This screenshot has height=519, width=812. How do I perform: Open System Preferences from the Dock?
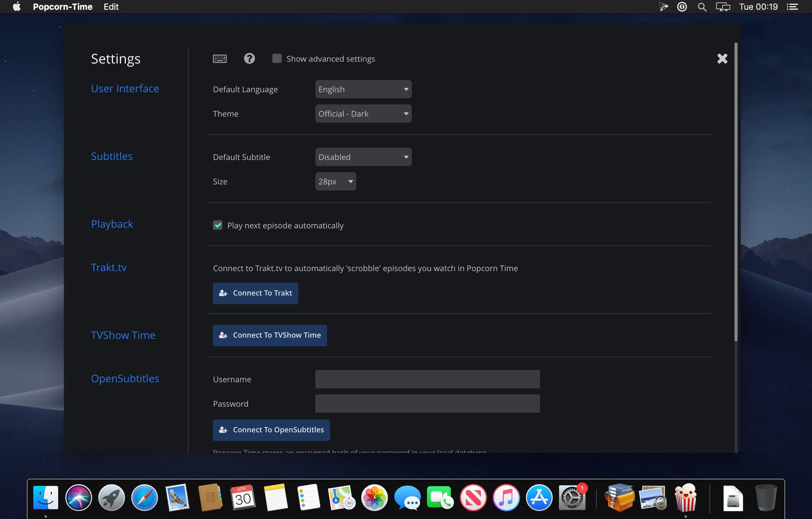572,497
